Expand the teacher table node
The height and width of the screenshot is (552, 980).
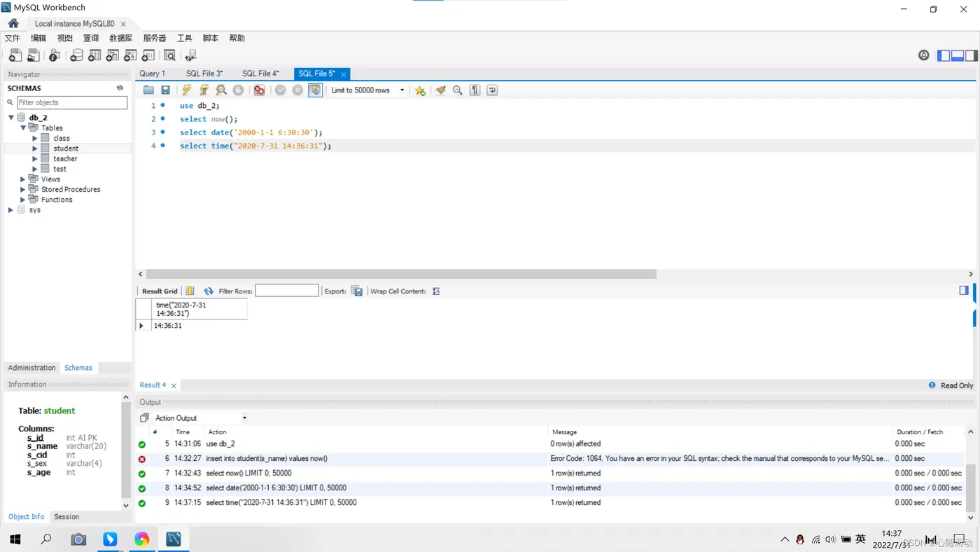[x=35, y=159]
